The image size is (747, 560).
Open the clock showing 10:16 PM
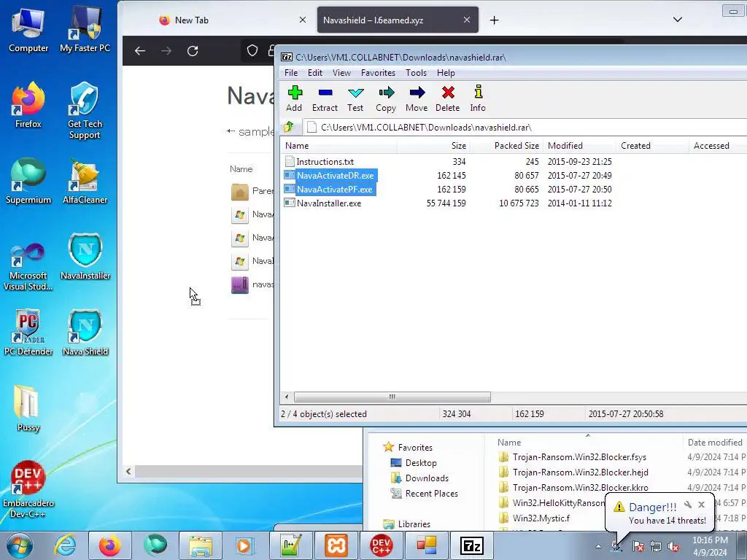710,545
